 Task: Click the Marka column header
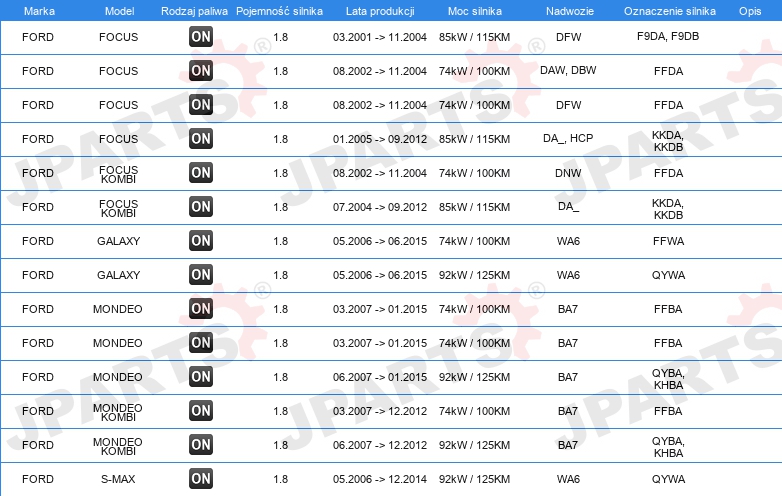click(39, 11)
